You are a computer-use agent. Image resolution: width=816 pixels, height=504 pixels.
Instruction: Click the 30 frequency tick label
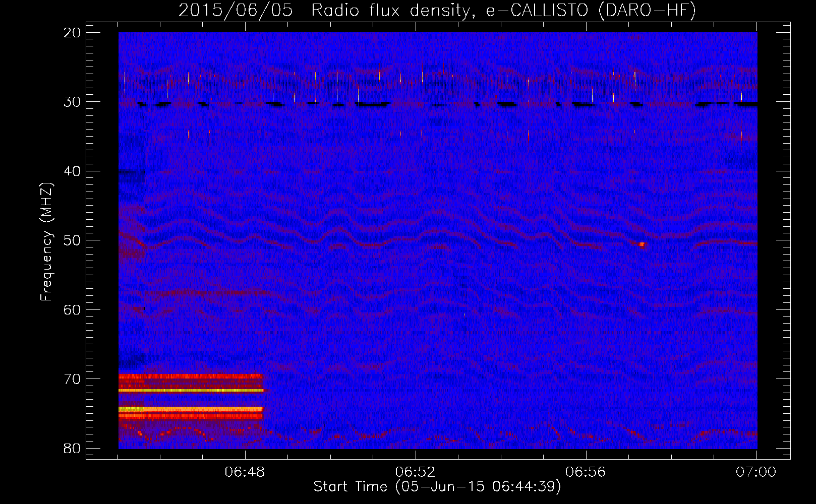click(x=73, y=102)
